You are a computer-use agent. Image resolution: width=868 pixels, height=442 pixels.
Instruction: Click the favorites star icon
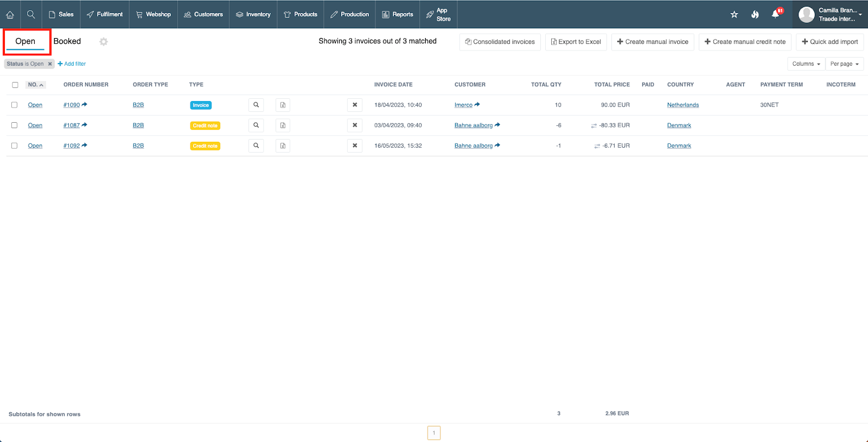point(734,15)
